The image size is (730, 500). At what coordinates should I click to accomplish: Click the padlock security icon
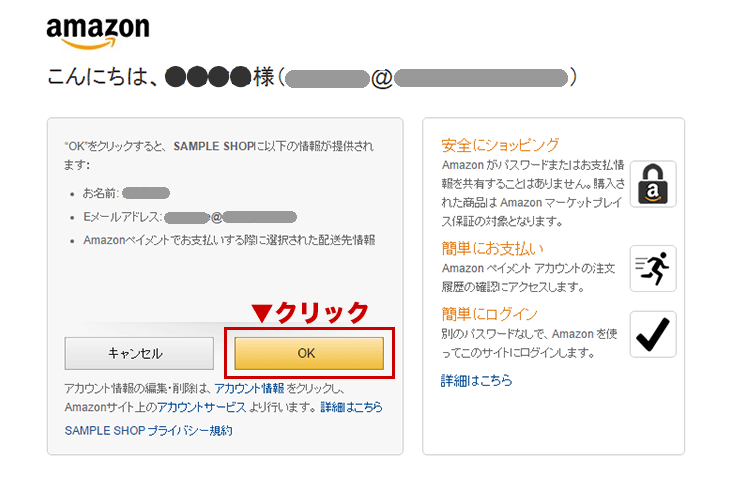click(x=653, y=184)
